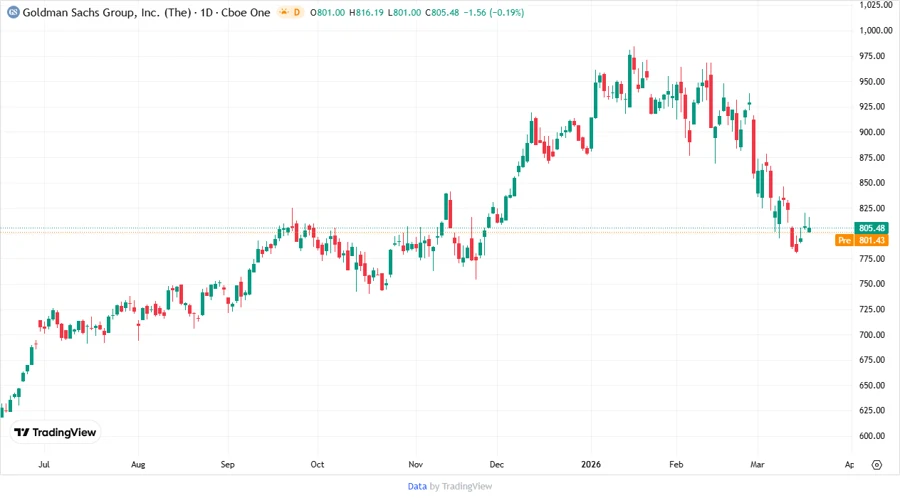Click the 625.00 price axis label
The image size is (900, 498).
(x=872, y=410)
